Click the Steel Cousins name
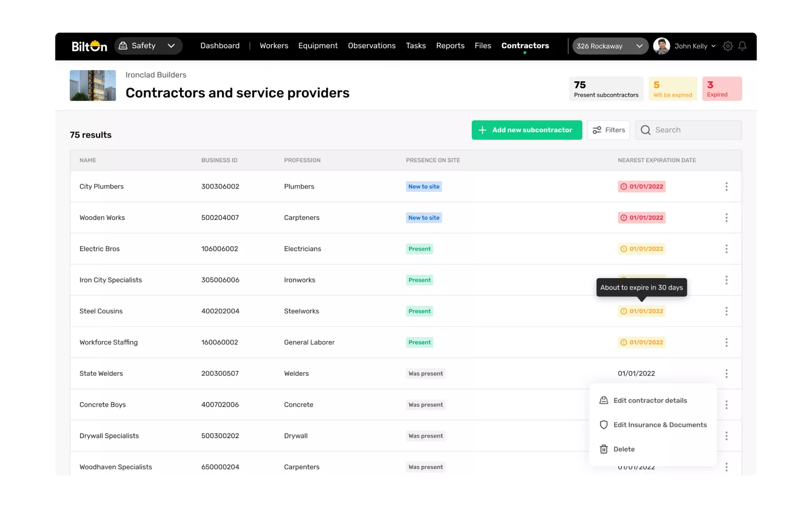 [101, 311]
